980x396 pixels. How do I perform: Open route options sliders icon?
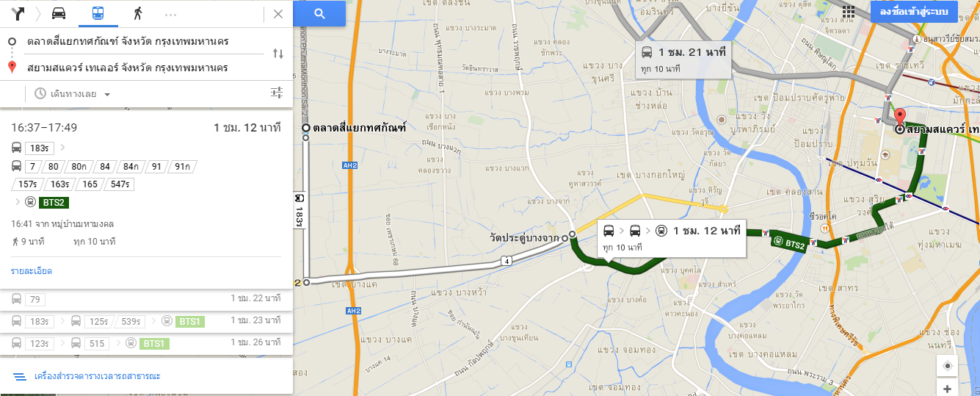pyautogui.click(x=276, y=93)
